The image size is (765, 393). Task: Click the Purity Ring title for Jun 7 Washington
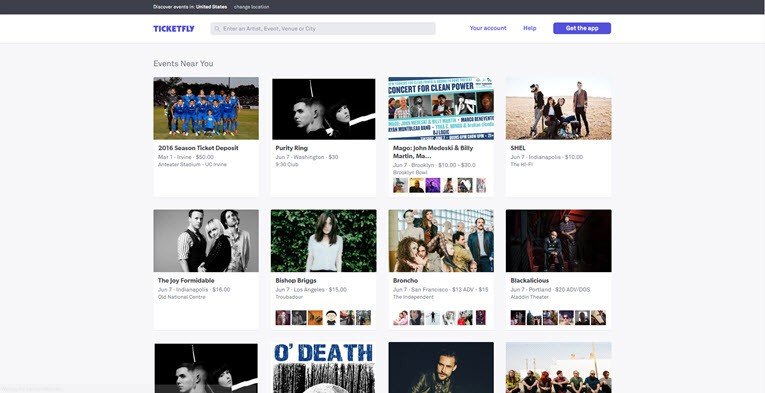tap(291, 148)
